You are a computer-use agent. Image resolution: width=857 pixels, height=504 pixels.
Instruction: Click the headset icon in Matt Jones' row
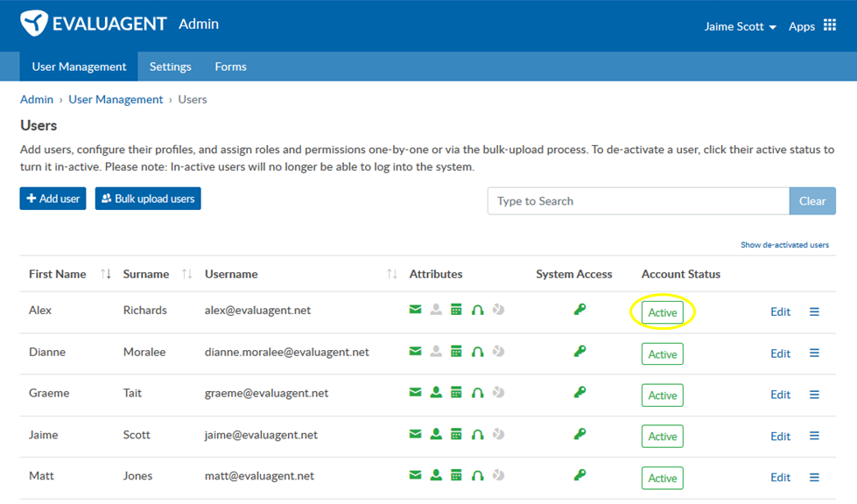pos(477,475)
